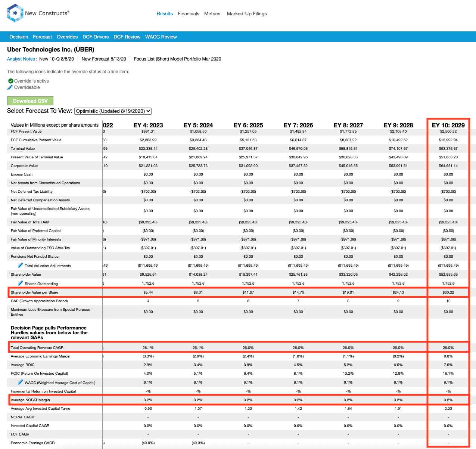Click the $5.44 shareholder value per share cell
This screenshot has height=449, width=476.
point(148,292)
